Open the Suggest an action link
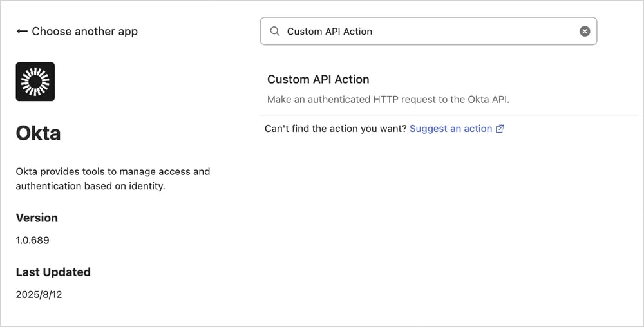 tap(451, 129)
